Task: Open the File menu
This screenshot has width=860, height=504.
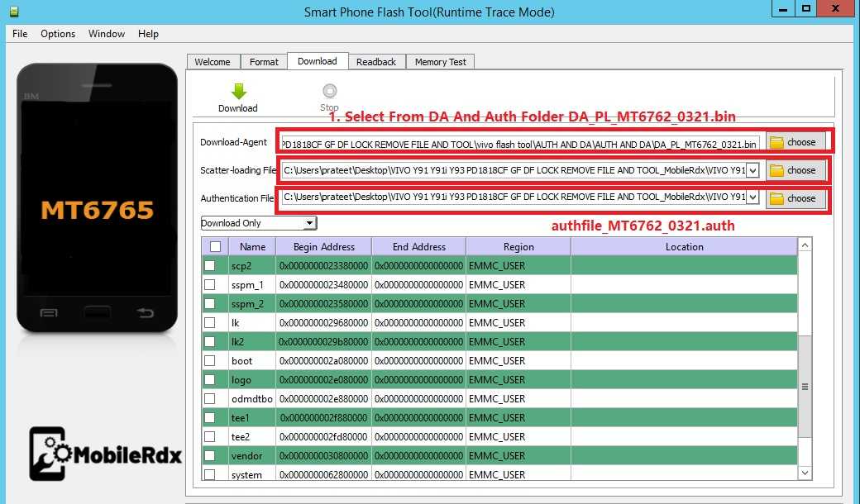Action: point(20,33)
